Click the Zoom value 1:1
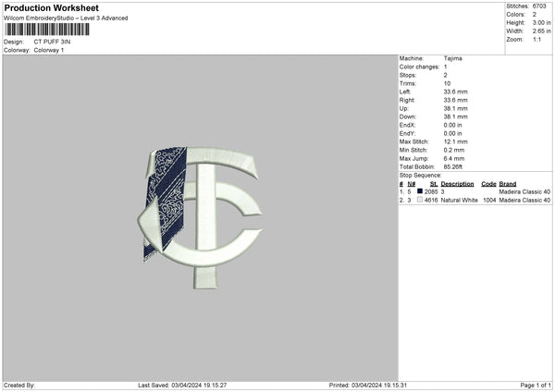The image size is (555, 392). (536, 39)
